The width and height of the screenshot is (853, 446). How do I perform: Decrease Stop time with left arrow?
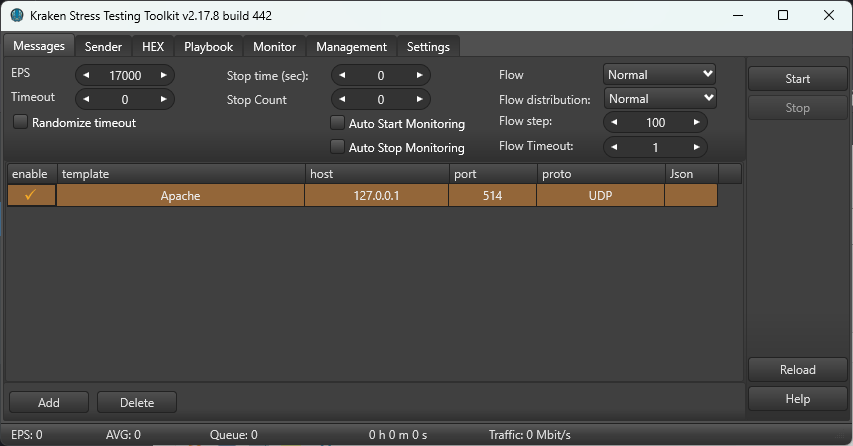coord(342,75)
